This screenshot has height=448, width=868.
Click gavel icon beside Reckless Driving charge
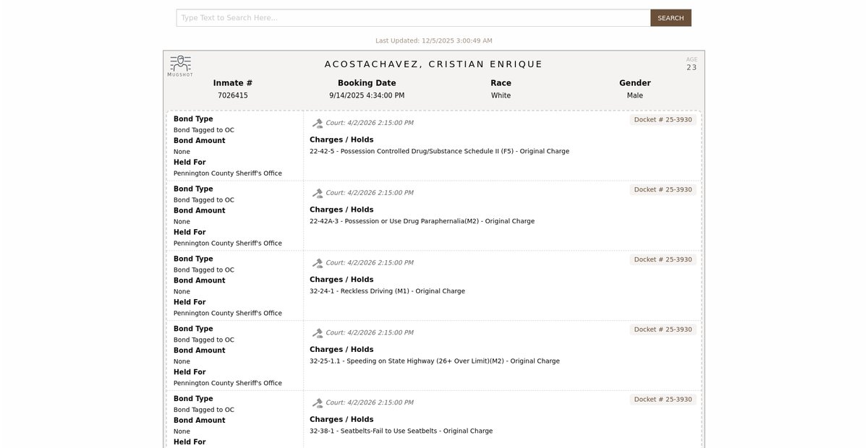[318, 263]
